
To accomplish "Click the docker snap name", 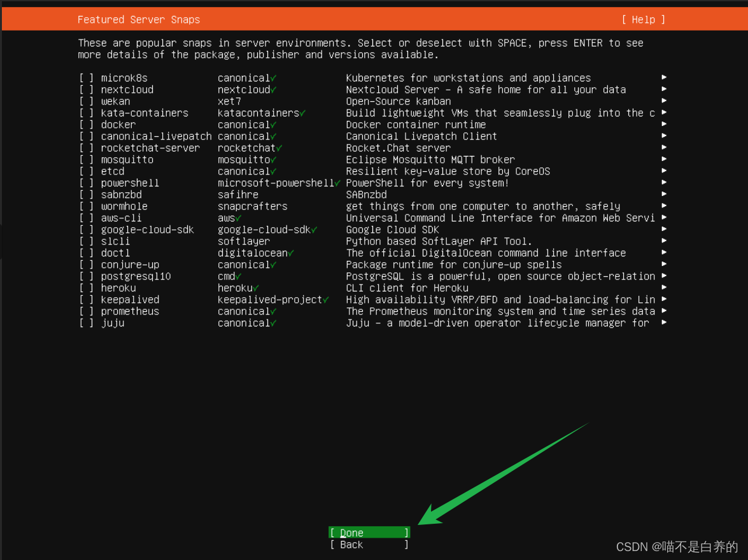I will click(x=118, y=125).
